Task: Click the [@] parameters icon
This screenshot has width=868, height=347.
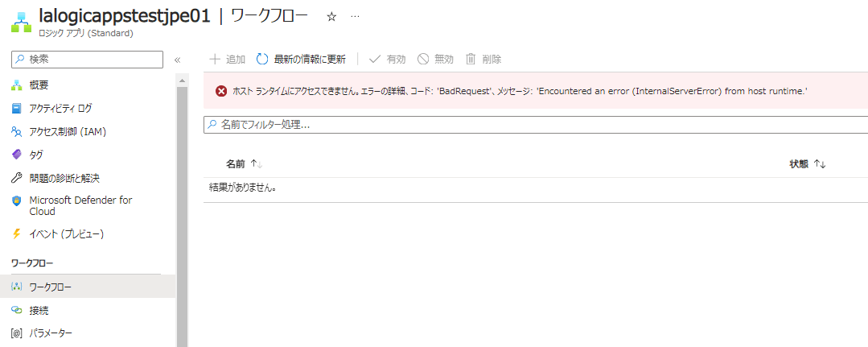Action: click(x=17, y=333)
